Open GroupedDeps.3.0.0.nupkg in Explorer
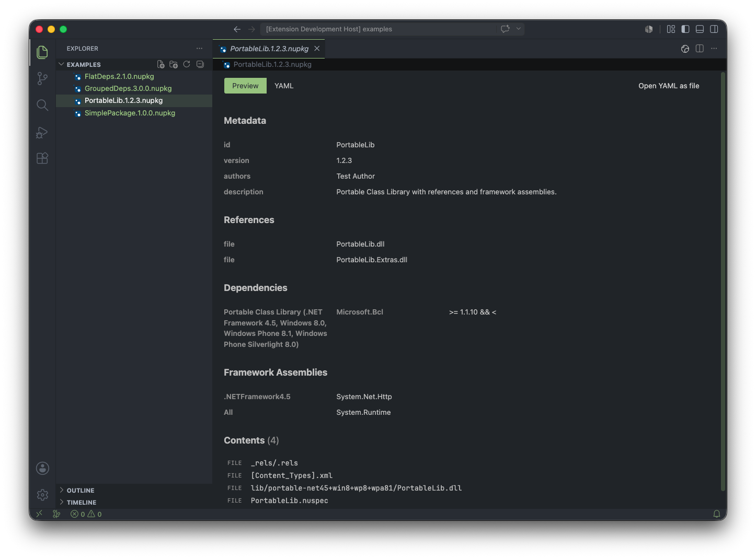This screenshot has height=559, width=756. point(128,88)
